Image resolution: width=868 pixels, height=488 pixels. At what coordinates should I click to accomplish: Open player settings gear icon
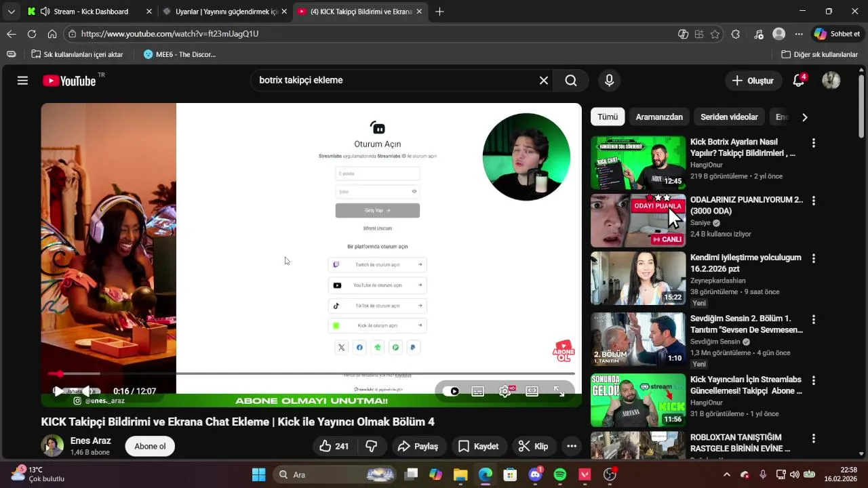point(505,391)
